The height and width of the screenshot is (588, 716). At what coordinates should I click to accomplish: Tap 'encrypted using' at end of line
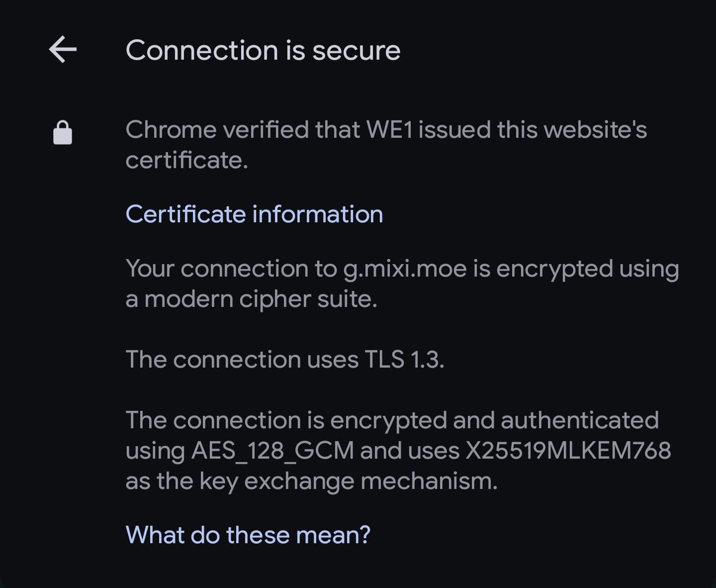coord(588,269)
